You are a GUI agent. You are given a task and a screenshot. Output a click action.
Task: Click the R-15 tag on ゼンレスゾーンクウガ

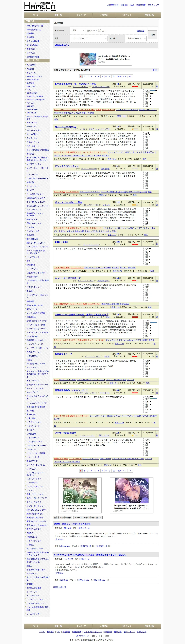click(x=56, y=152)
